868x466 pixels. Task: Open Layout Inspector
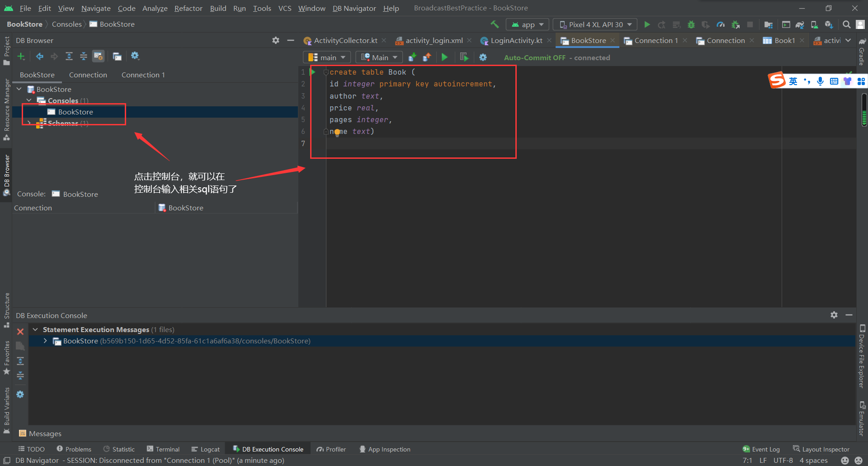coord(821,449)
